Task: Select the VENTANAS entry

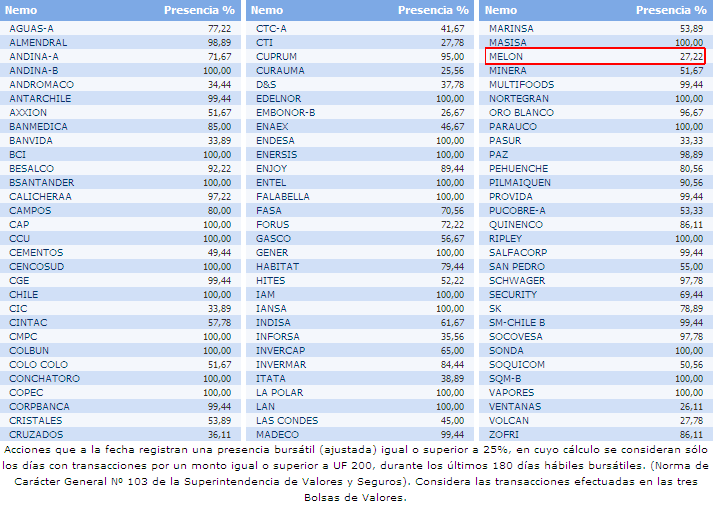Action: 515,407
